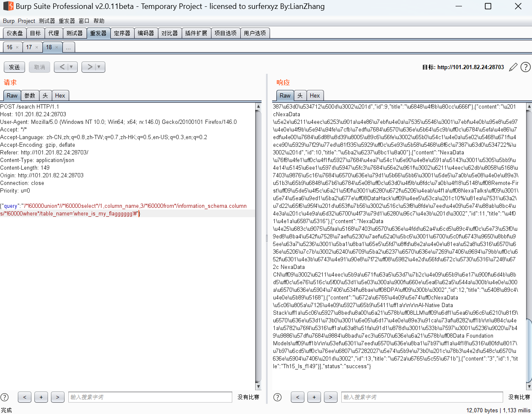The height and width of the screenshot is (414, 532).
Task: Click the Th15_Is_f149 text in response
Action: (x=298, y=366)
